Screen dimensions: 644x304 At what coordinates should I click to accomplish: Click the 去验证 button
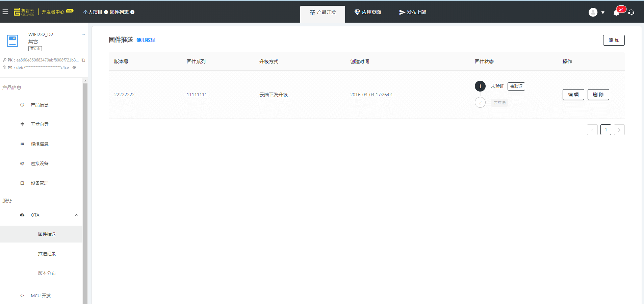point(516,86)
